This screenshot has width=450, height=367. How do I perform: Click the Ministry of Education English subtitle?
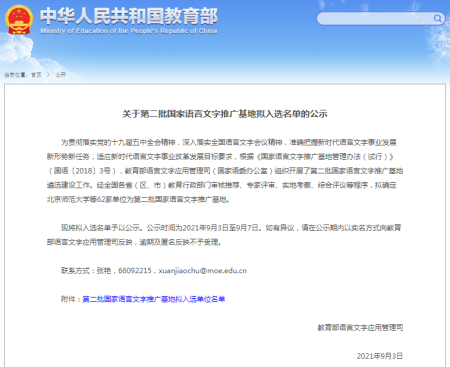tap(129, 31)
